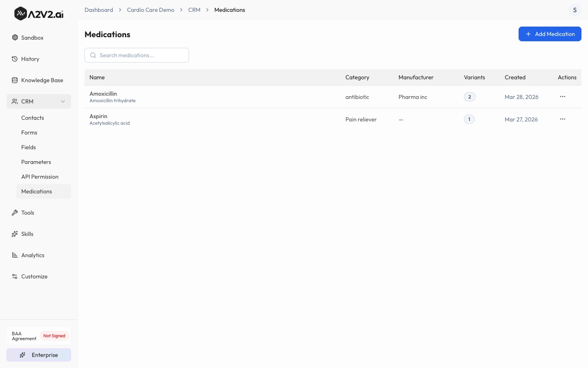Open the actions menu for Aspirin
The width and height of the screenshot is (588, 368).
(563, 119)
